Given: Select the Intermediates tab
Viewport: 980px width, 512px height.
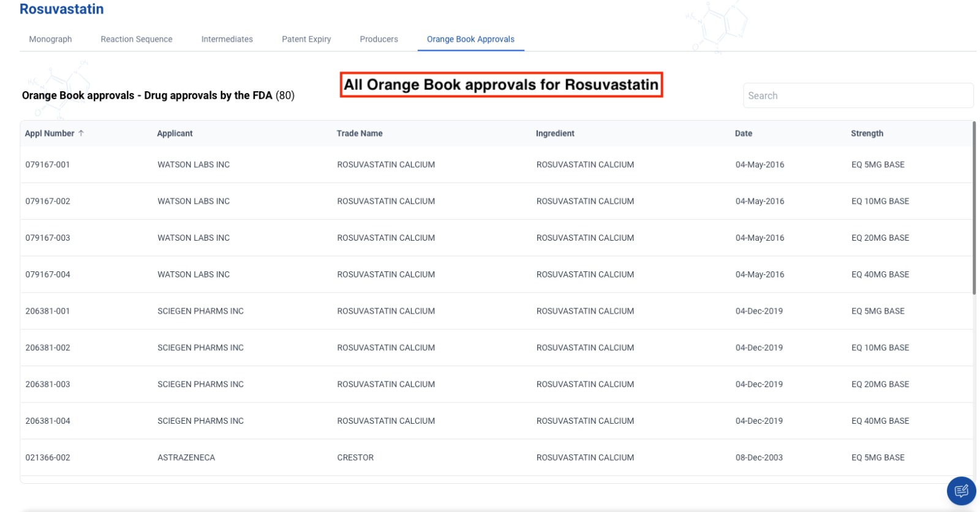Looking at the screenshot, I should (x=227, y=39).
